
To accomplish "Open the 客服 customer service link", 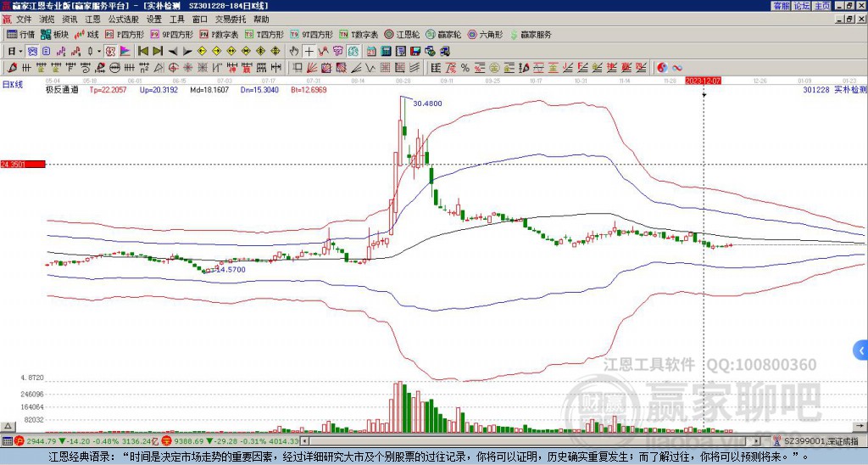I will pyautogui.click(x=782, y=6).
